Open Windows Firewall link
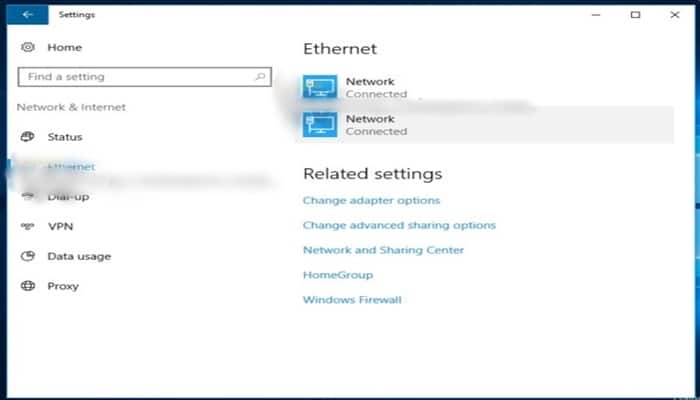Screen dimensions: 700x400 pos(352,300)
